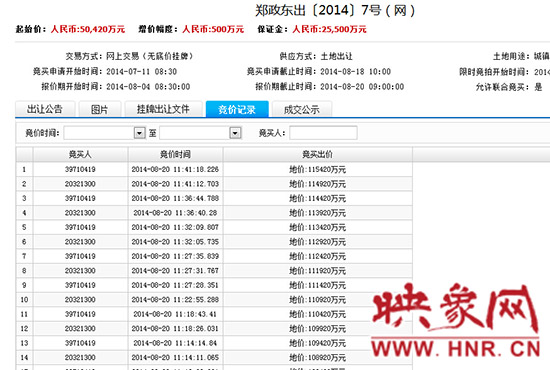
Task: Click bidder 20321300 in row 2
Action: pyautogui.click(x=80, y=184)
